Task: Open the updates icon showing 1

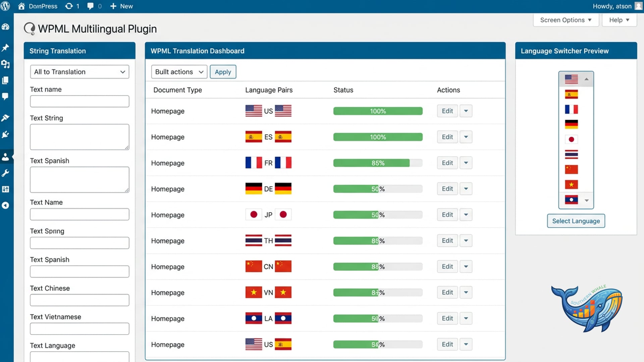Action: point(69,6)
